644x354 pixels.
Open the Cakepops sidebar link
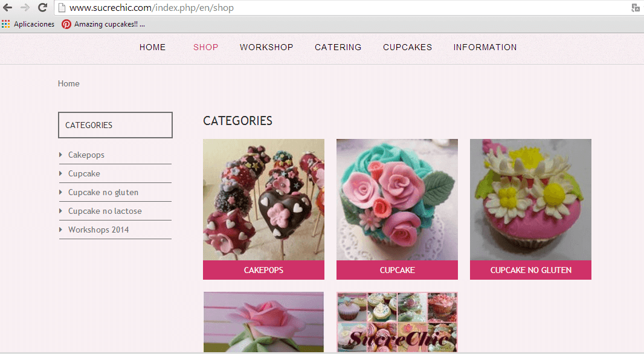click(86, 155)
